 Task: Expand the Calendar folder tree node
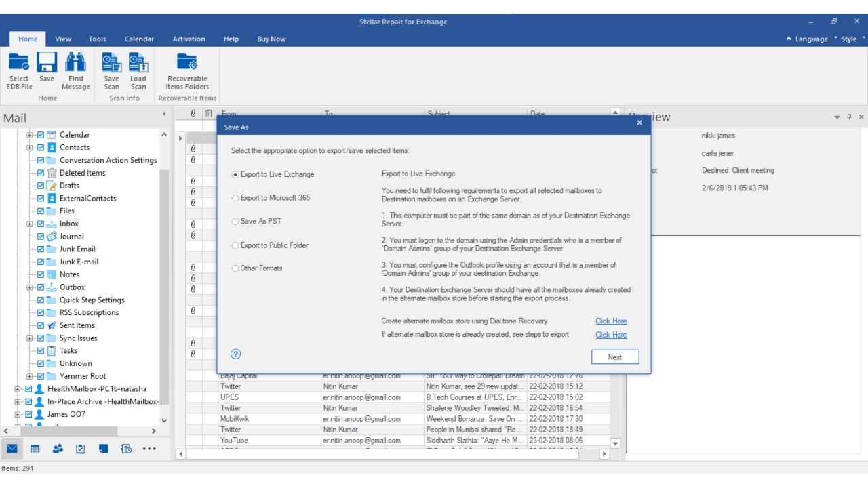pyautogui.click(x=30, y=135)
